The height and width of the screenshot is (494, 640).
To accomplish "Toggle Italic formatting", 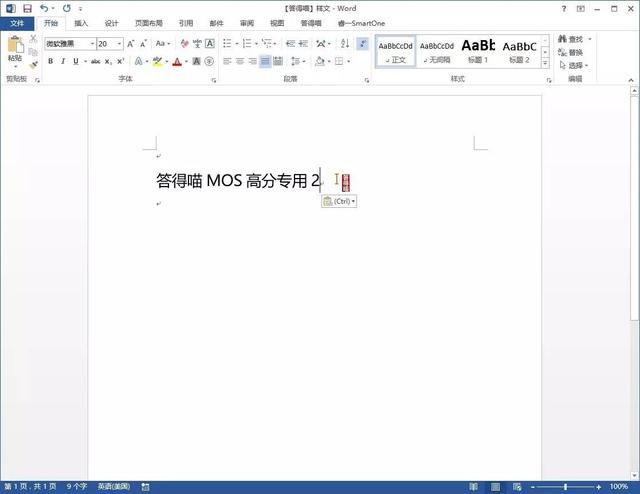I will (63, 61).
